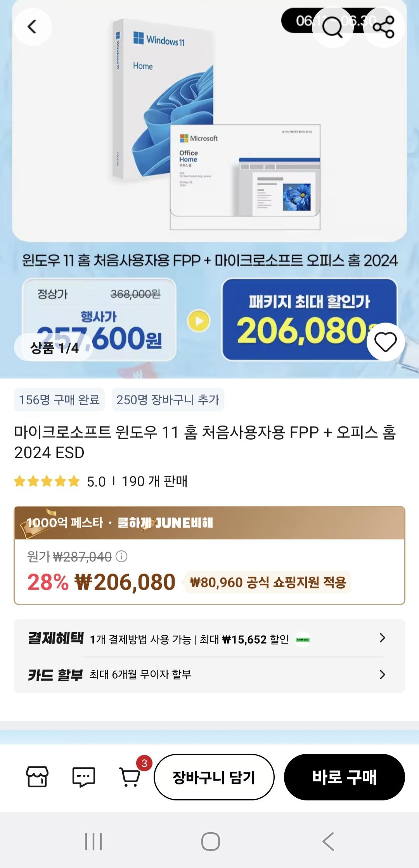Open the search magnifier icon
This screenshot has width=419, height=868.
[332, 27]
